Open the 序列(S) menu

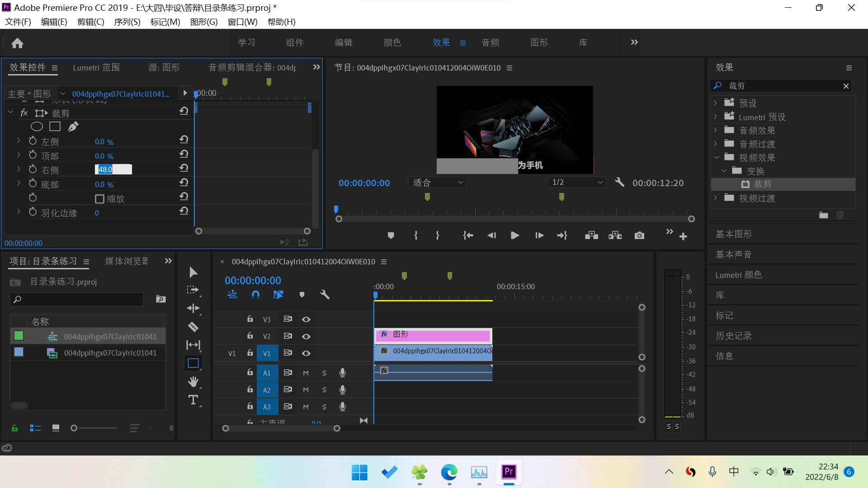click(127, 22)
